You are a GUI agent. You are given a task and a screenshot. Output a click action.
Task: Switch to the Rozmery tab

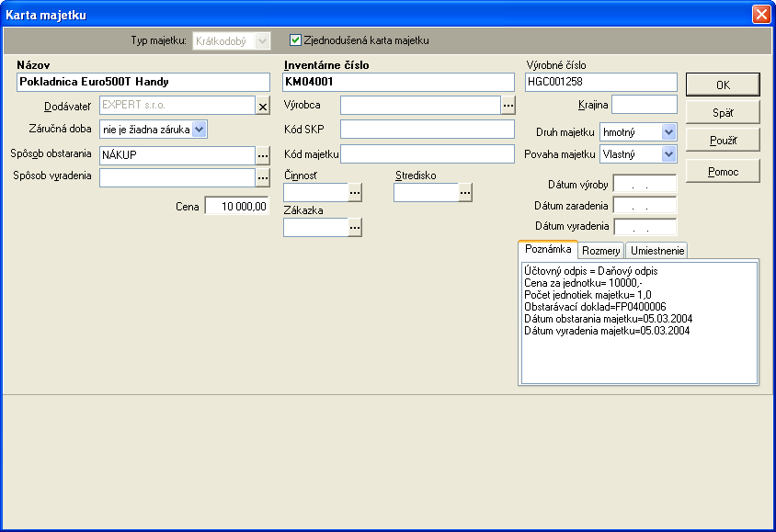(x=600, y=251)
